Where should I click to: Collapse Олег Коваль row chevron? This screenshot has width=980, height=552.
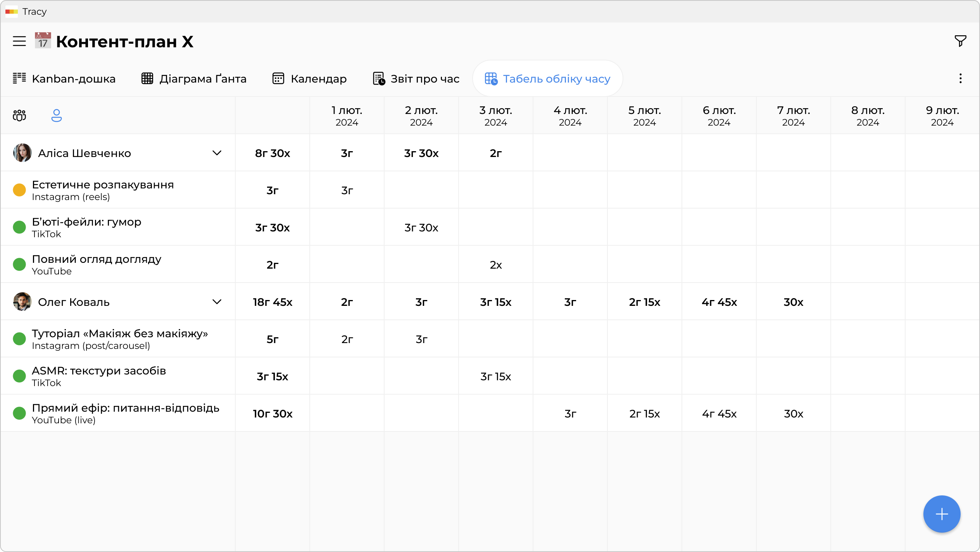click(217, 302)
